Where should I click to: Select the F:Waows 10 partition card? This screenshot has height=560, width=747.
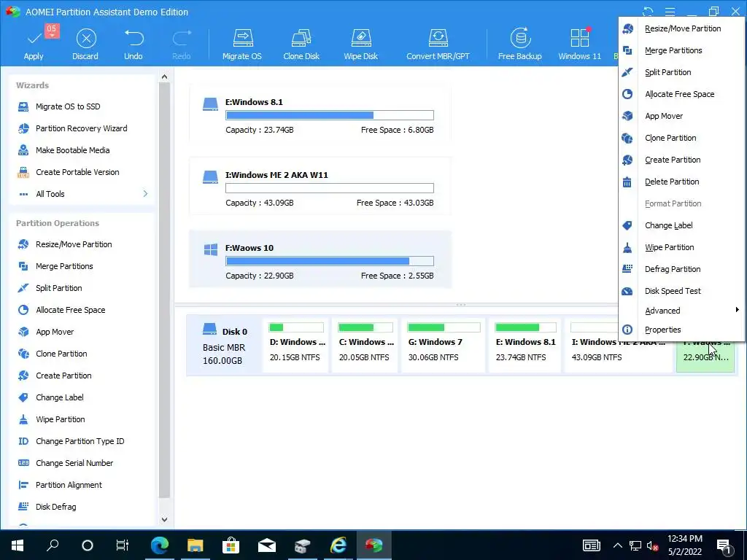coord(320,260)
